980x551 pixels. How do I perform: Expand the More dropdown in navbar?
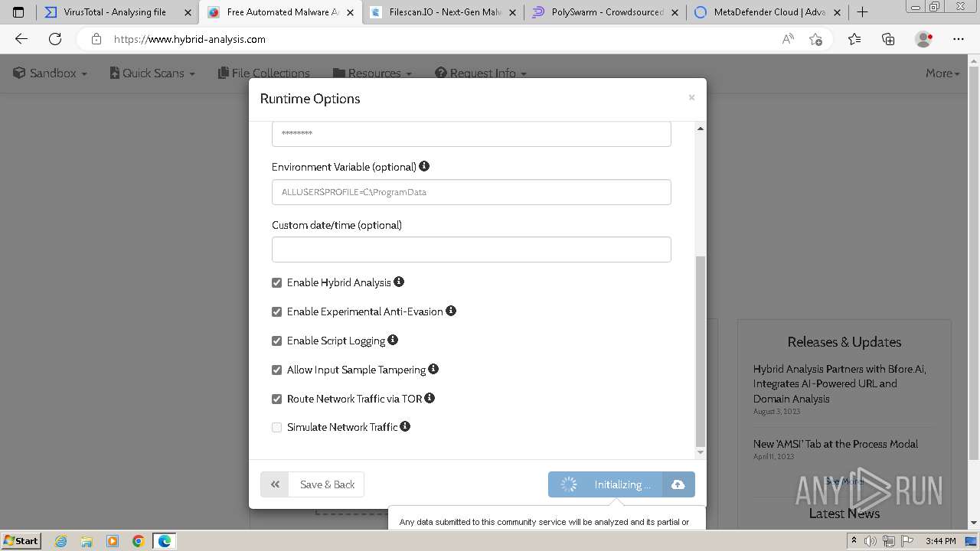942,73
